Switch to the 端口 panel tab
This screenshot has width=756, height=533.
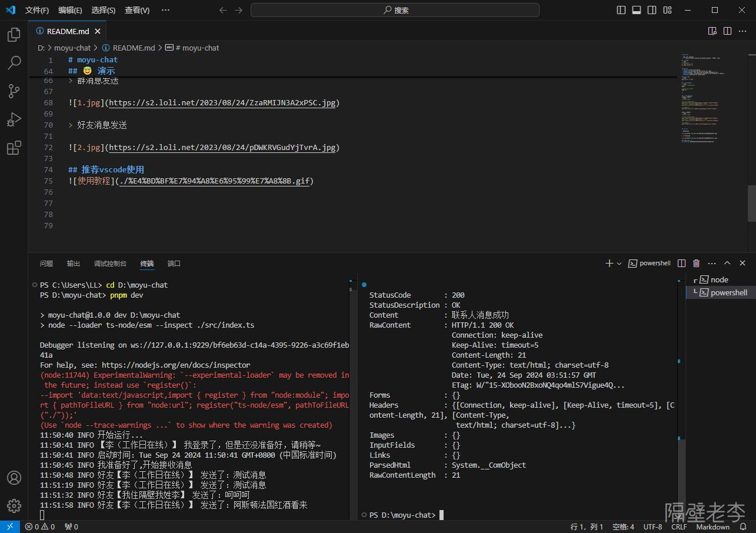pos(174,264)
